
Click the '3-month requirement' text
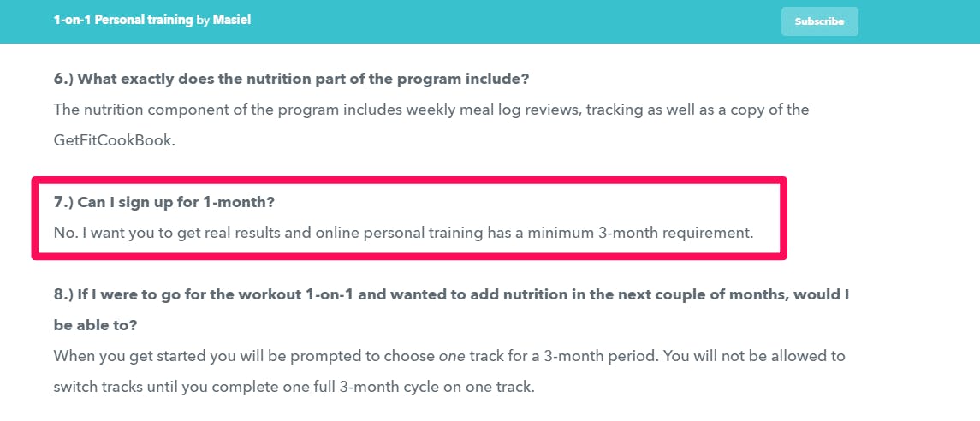point(682,234)
